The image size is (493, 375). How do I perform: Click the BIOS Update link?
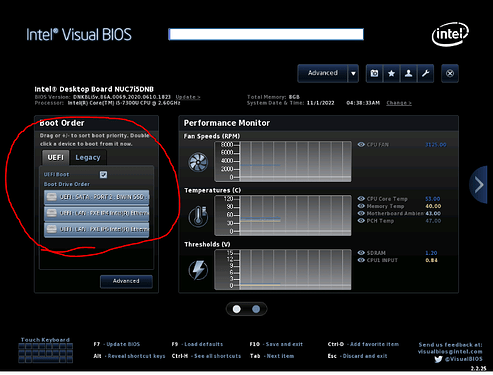[x=188, y=97]
